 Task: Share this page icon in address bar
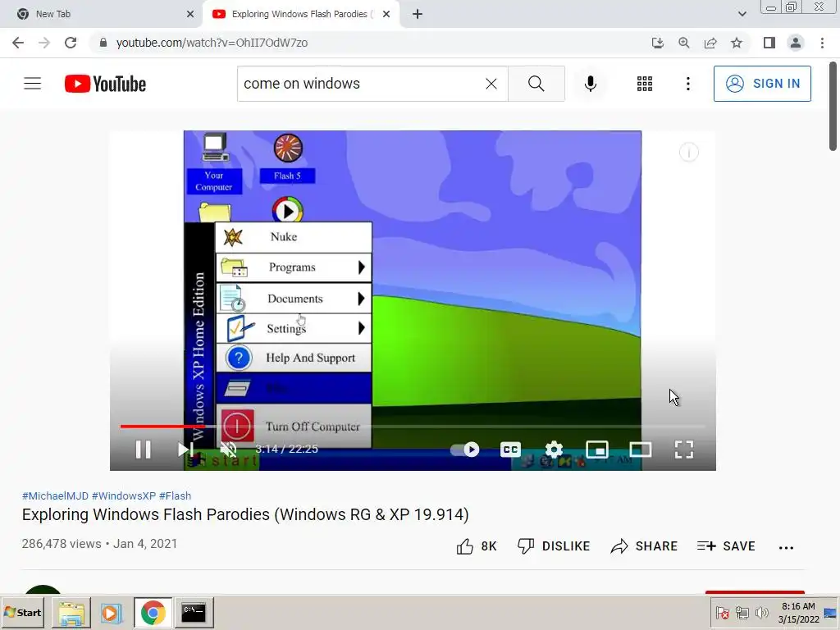pos(710,43)
